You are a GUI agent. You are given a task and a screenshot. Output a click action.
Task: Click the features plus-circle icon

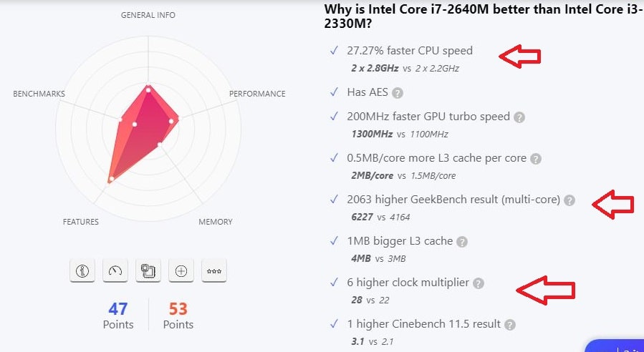pyautogui.click(x=181, y=270)
